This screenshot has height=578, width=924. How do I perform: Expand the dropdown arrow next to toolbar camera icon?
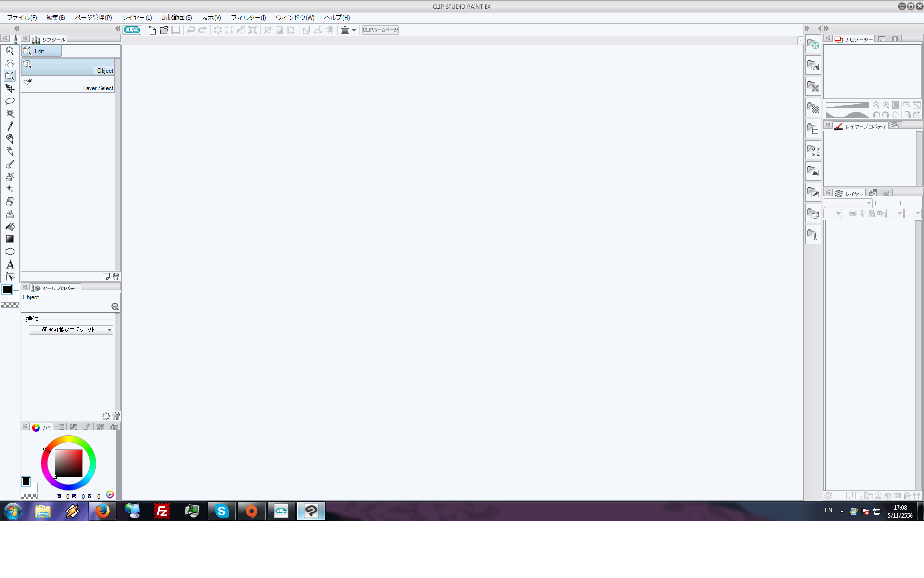[354, 30]
